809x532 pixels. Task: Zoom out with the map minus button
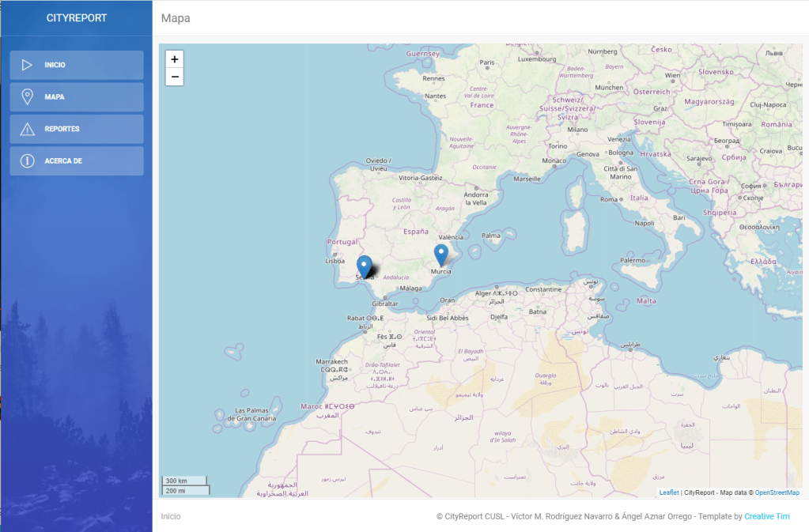click(175, 77)
